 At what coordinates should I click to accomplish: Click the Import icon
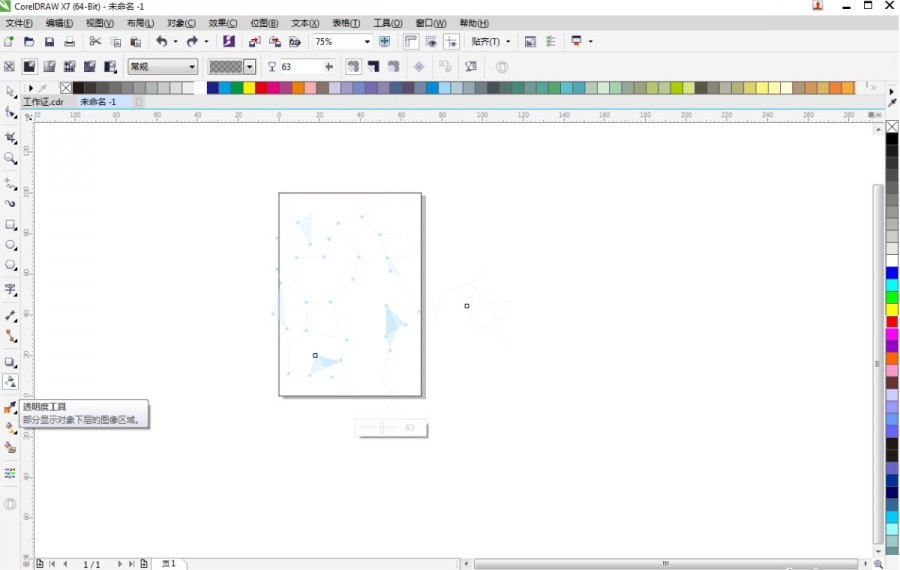click(255, 41)
